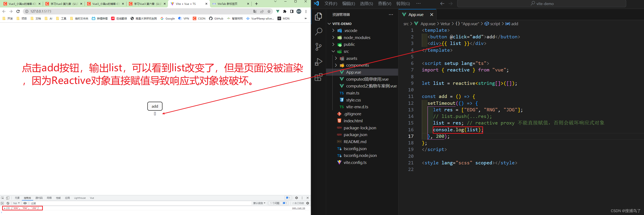Switch to Vue devtools tab
644x215 pixels.
(x=92, y=198)
